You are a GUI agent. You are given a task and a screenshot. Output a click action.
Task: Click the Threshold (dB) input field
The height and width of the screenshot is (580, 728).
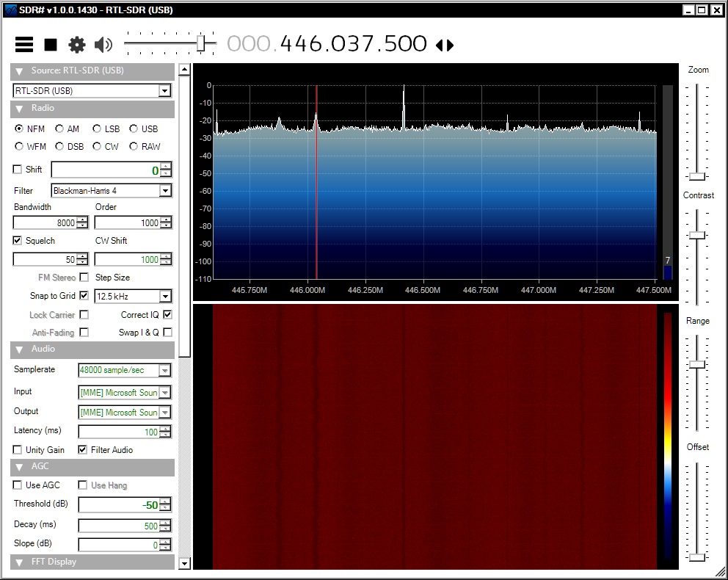(119, 505)
